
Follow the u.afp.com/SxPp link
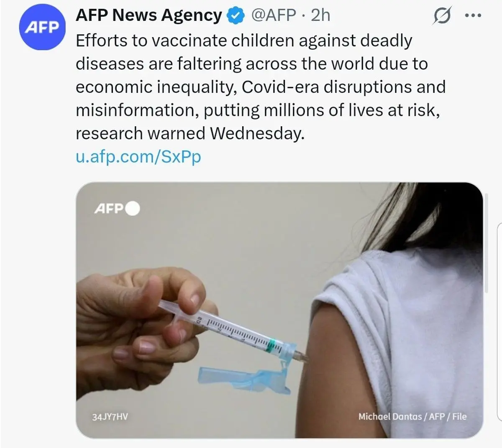[x=138, y=157]
